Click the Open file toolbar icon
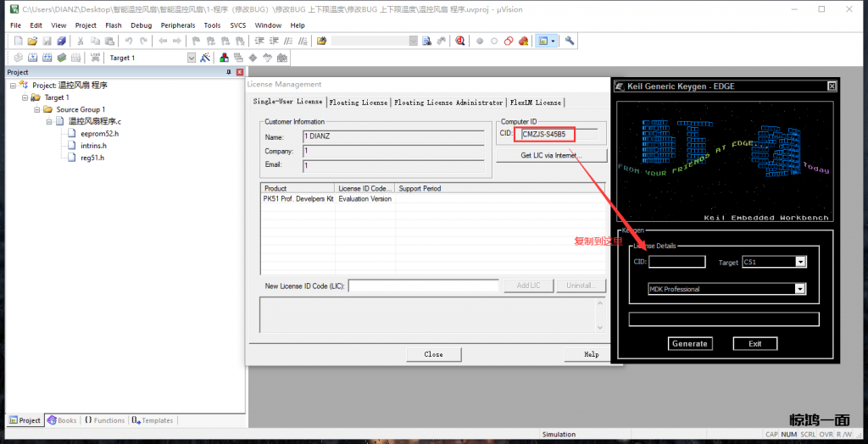The height and width of the screenshot is (444, 868). 32,41
